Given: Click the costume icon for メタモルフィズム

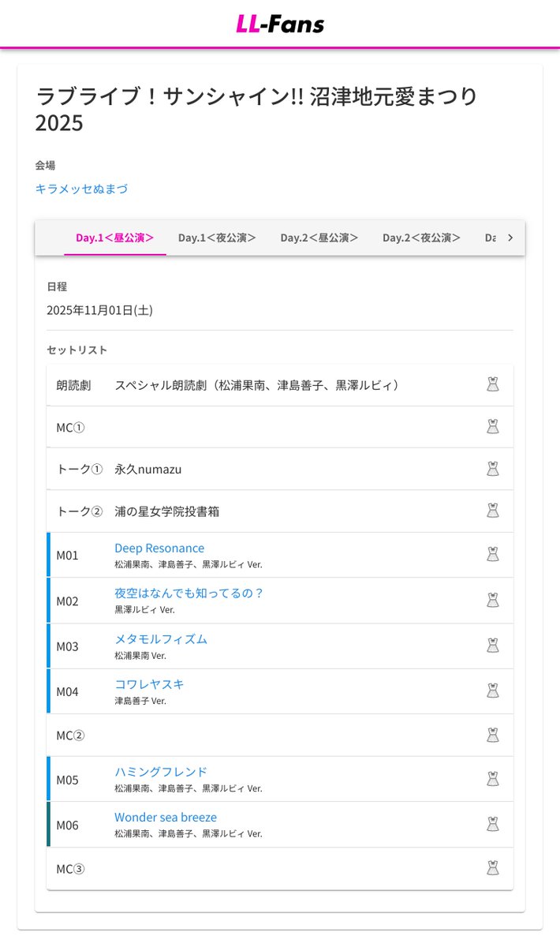Looking at the screenshot, I should point(493,646).
